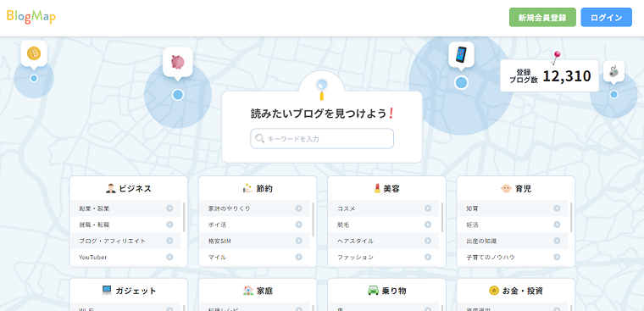Open the 就職・転職 category row
The height and width of the screenshot is (311, 644).
[x=125, y=225]
